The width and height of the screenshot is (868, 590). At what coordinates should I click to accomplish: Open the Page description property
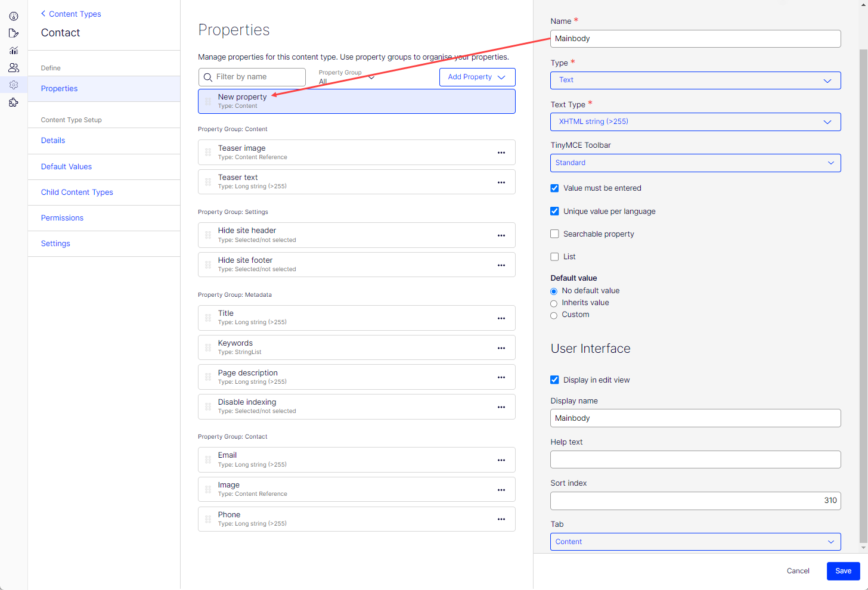[356, 377]
